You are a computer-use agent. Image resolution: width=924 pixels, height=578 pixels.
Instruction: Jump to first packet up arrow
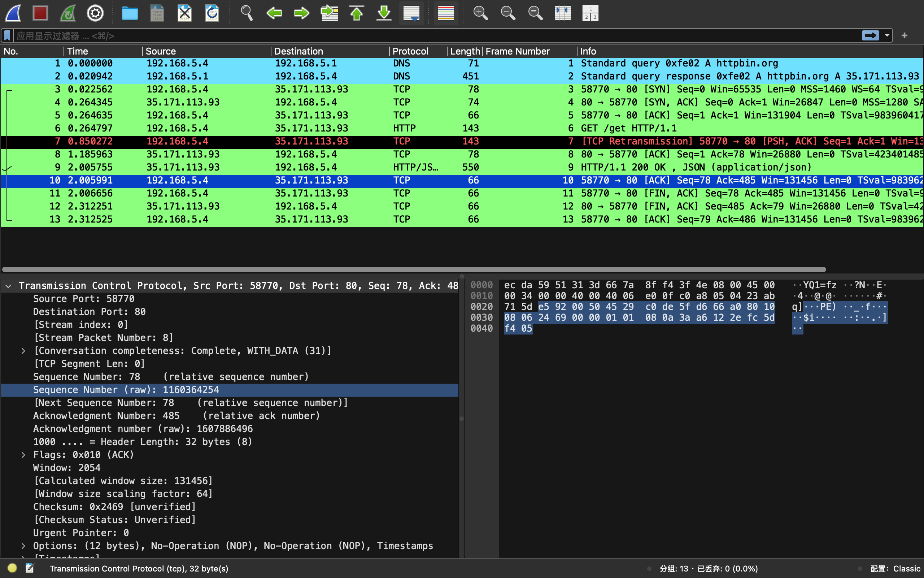[x=357, y=13]
